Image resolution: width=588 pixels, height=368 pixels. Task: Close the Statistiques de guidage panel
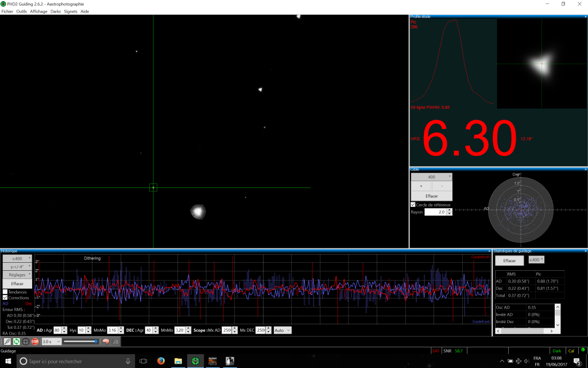click(586, 251)
